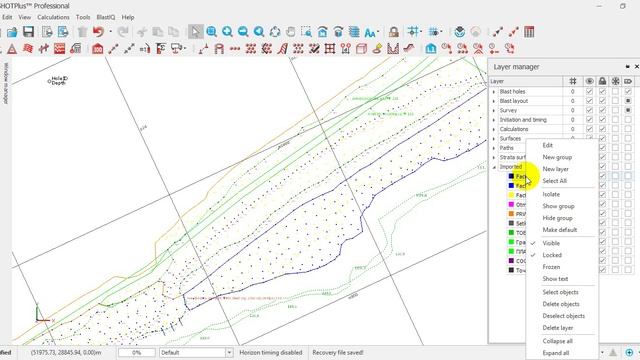
Task: Undo the last action
Action: pyautogui.click(x=98, y=32)
